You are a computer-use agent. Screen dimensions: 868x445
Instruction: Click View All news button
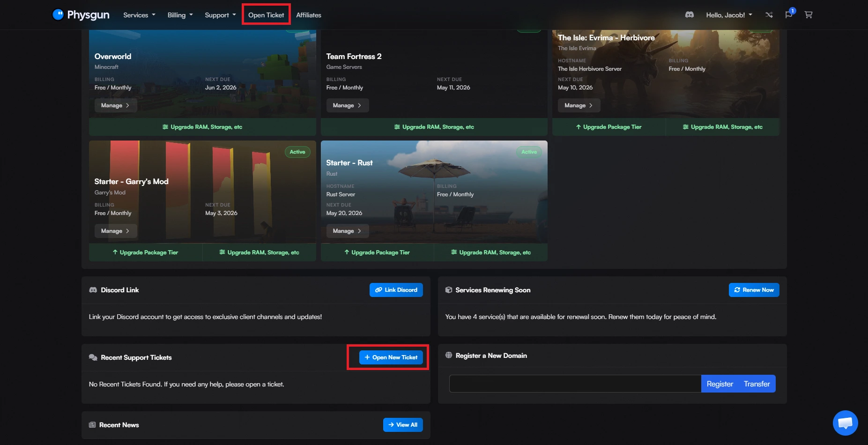(x=403, y=425)
